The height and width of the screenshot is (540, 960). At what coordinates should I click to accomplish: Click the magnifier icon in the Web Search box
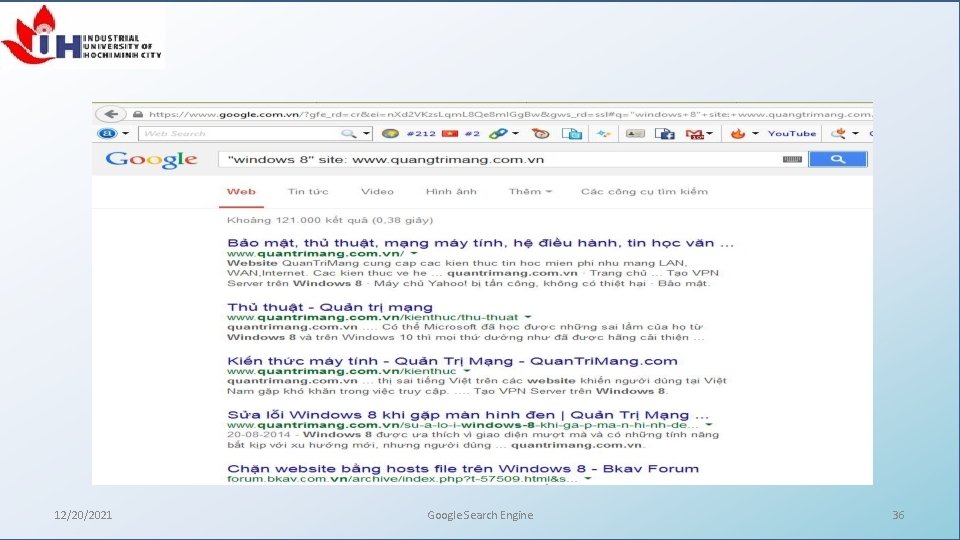348,133
